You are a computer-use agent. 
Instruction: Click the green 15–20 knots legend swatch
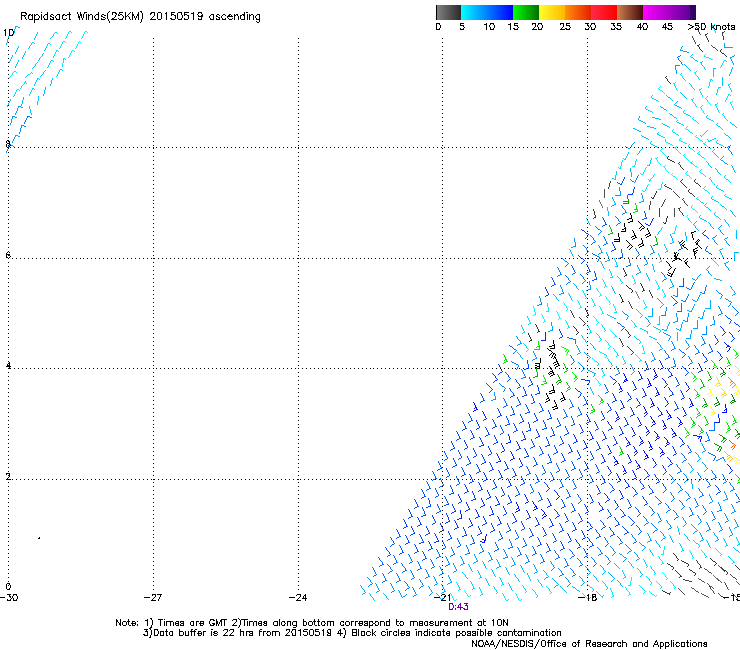click(x=526, y=12)
